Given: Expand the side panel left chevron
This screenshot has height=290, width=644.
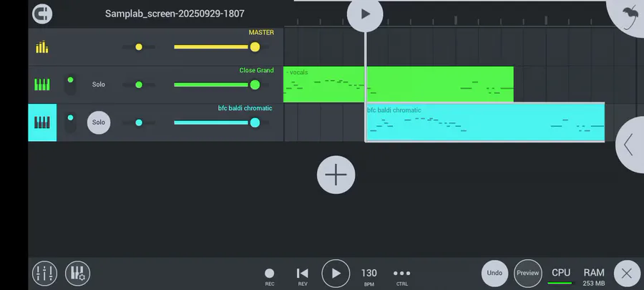Looking at the screenshot, I should tap(630, 145).
